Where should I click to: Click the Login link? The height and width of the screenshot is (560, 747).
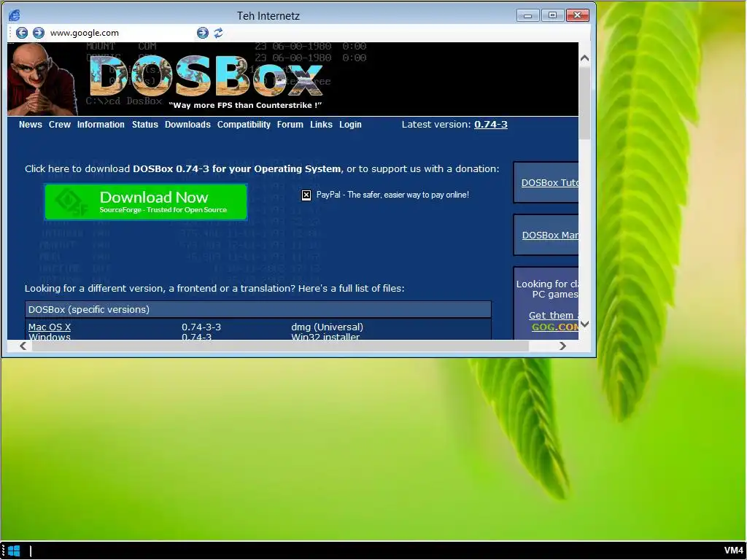pos(351,125)
